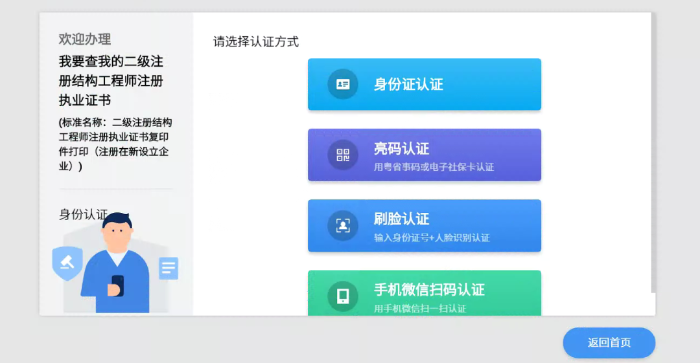
Task: Click the 身份认证 step label in sidebar
Action: (83, 214)
